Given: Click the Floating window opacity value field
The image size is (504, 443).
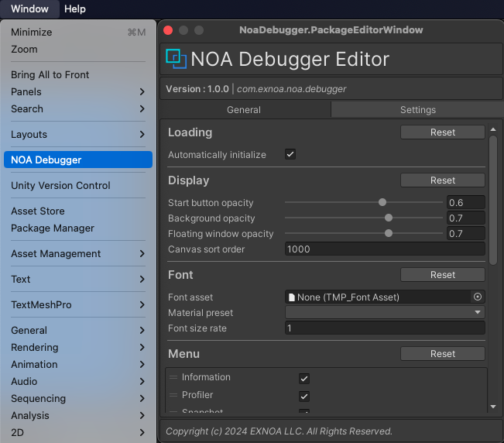Looking at the screenshot, I should click(x=466, y=233).
